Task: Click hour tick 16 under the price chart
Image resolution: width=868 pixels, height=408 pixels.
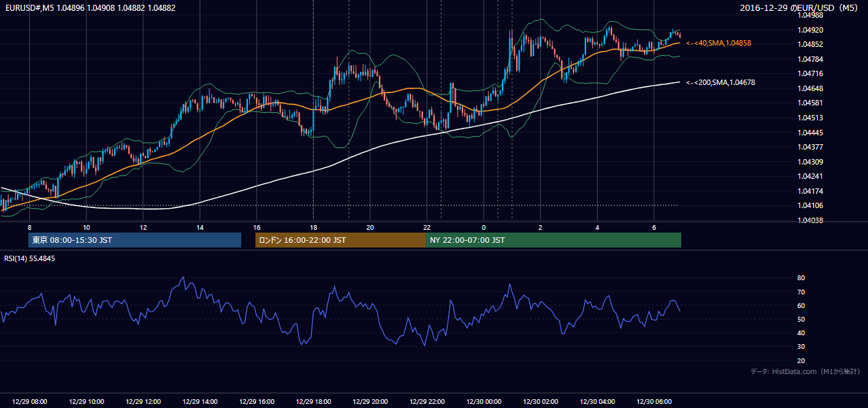Action: pos(256,227)
